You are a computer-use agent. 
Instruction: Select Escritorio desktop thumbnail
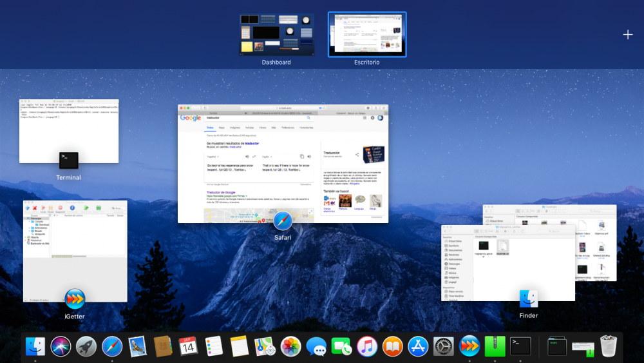point(367,35)
